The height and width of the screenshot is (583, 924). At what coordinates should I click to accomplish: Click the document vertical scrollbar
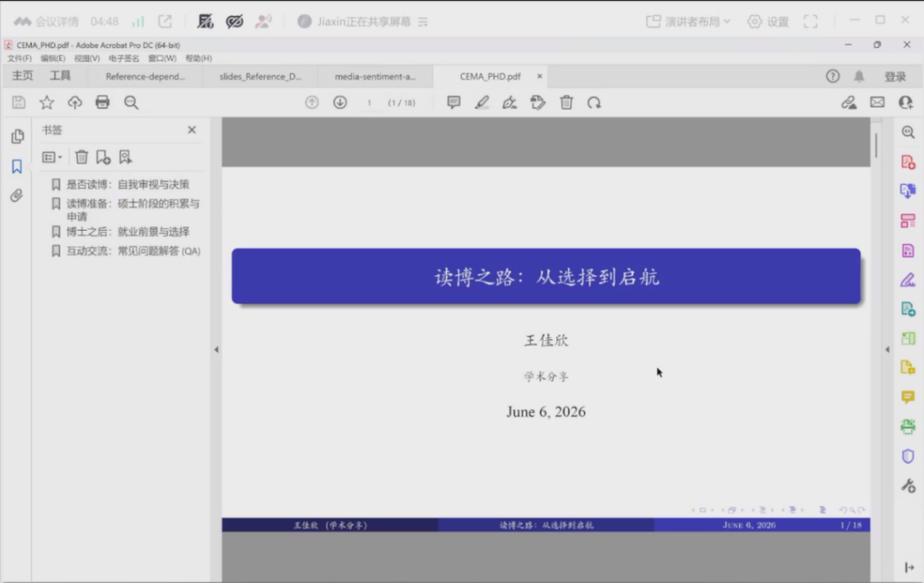(876, 144)
